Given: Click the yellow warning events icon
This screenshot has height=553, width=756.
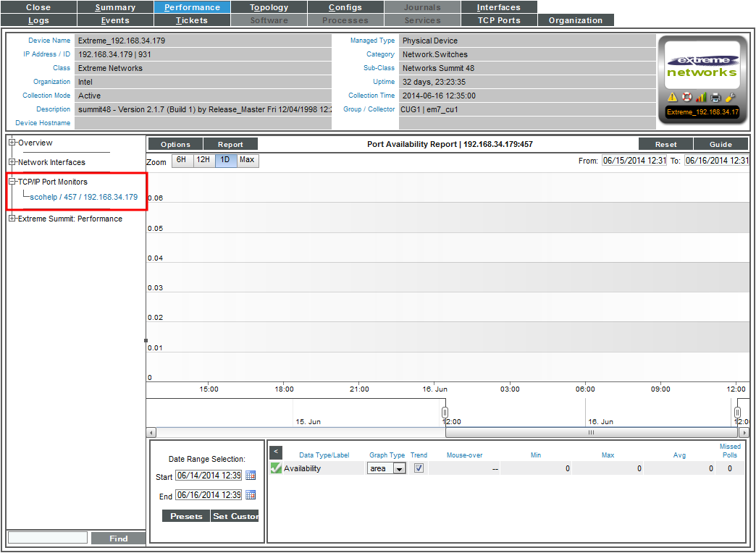Looking at the screenshot, I should click(x=673, y=97).
